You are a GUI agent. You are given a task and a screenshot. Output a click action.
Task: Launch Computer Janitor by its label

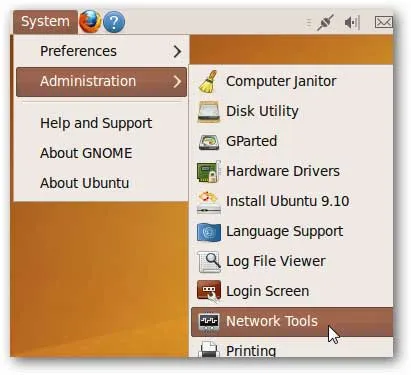point(281,81)
